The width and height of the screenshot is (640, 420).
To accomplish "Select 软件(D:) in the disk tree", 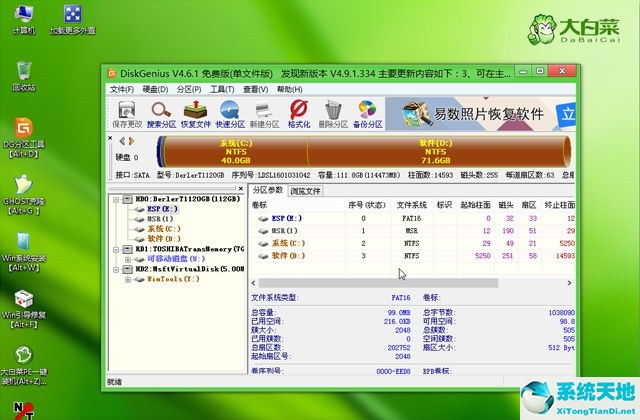I will click(164, 239).
